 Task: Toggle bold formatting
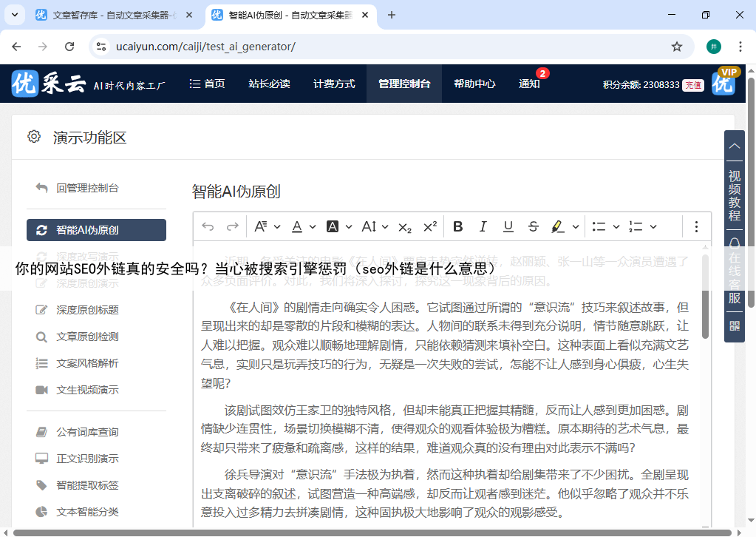(457, 227)
